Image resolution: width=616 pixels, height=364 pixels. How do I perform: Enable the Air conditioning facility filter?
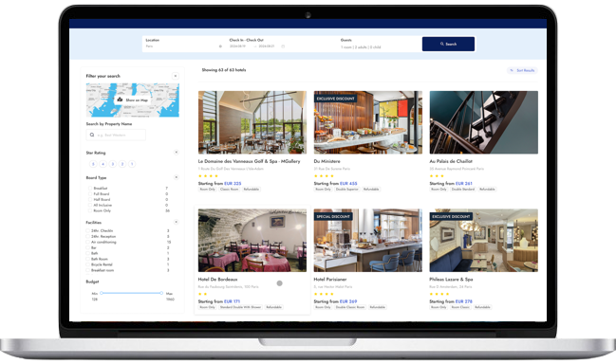coord(88,242)
